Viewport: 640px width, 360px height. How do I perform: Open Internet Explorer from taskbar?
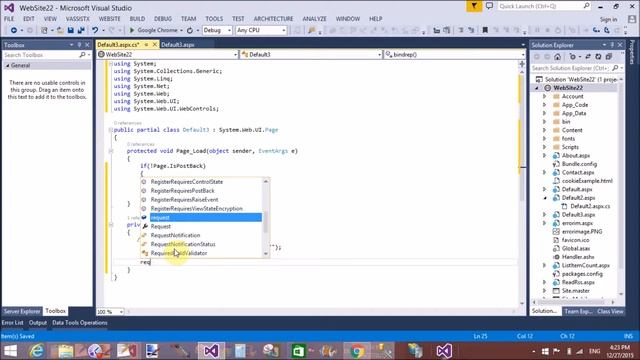[x=36, y=351]
